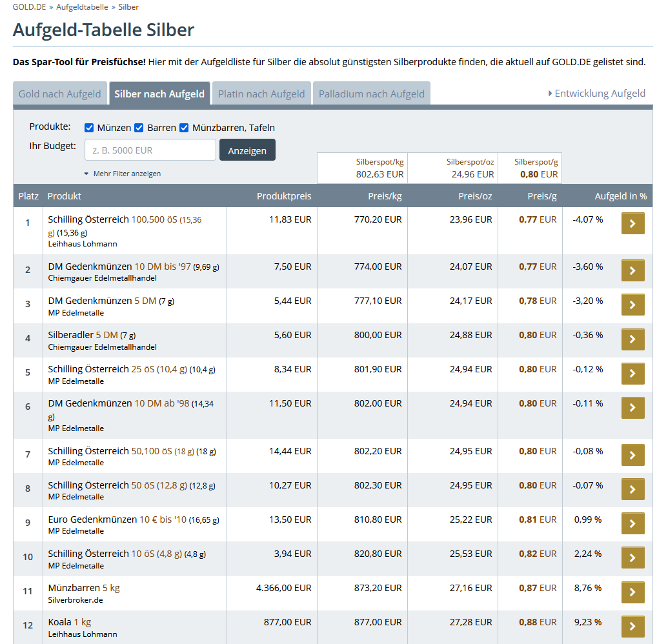Click the Aufgeld-Tabelle Silber heading

pos(103,30)
